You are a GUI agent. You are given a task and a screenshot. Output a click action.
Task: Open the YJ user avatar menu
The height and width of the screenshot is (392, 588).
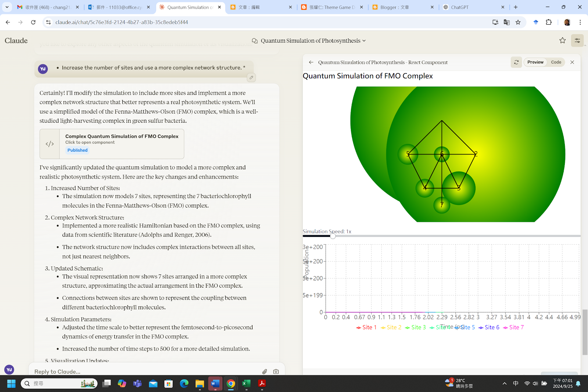click(x=9, y=370)
